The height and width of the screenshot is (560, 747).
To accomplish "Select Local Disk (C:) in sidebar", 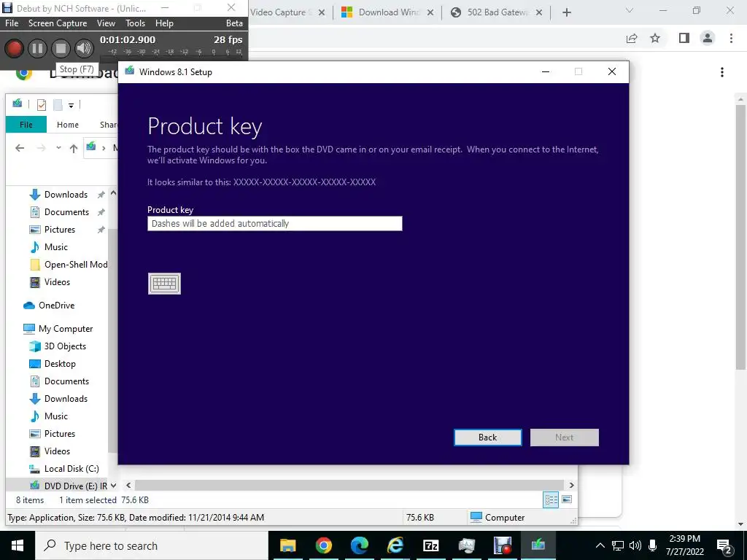I will point(71,469).
